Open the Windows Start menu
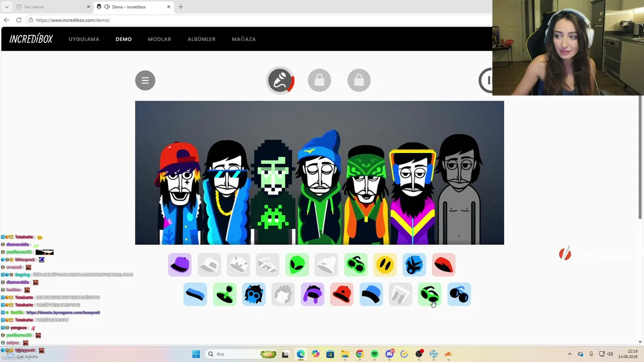644x362 pixels. pyautogui.click(x=196, y=354)
